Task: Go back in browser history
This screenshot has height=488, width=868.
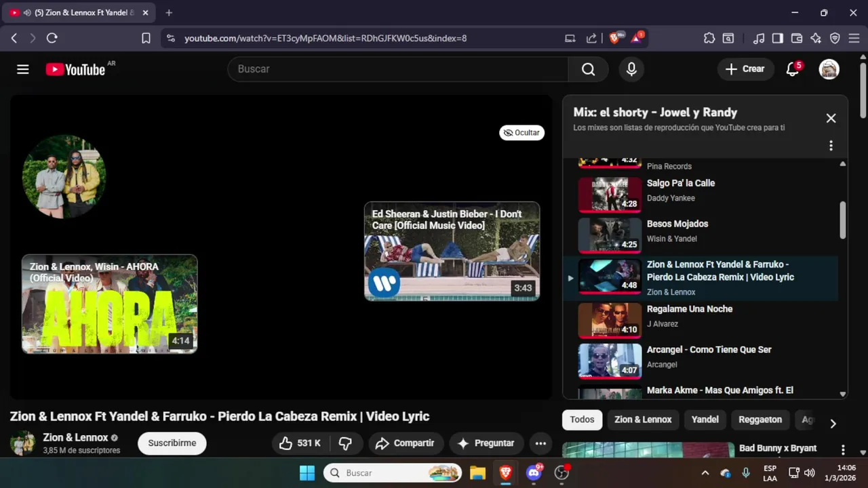Action: click(14, 39)
